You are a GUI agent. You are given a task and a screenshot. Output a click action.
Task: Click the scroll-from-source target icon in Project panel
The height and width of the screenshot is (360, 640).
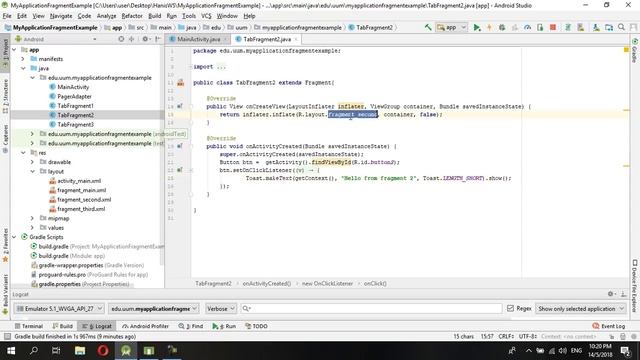121,39
